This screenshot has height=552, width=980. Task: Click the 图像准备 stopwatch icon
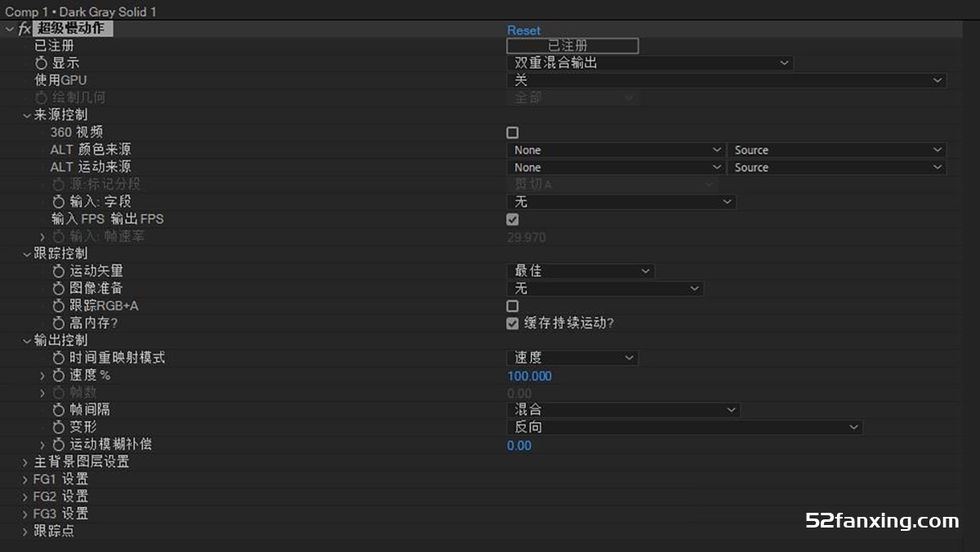(x=59, y=289)
